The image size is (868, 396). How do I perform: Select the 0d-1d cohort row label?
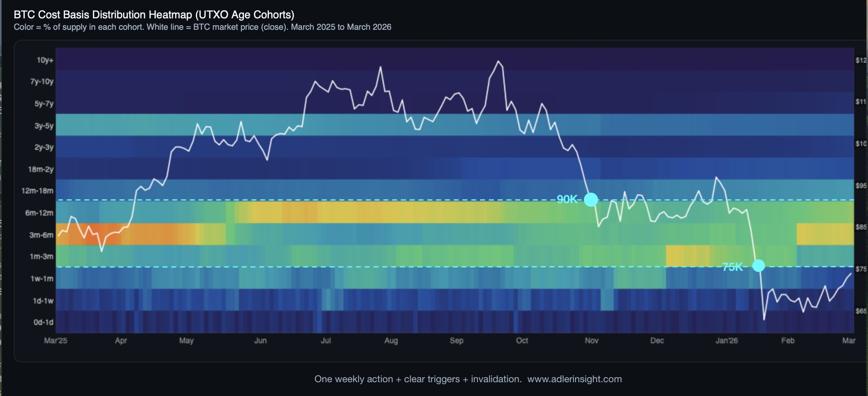click(x=43, y=322)
